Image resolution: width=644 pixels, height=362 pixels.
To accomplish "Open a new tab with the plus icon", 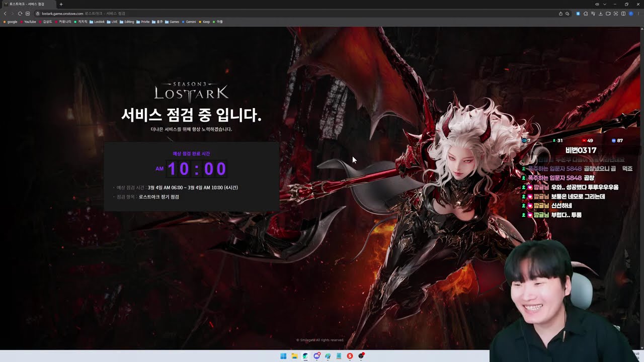I will [x=61, y=4].
